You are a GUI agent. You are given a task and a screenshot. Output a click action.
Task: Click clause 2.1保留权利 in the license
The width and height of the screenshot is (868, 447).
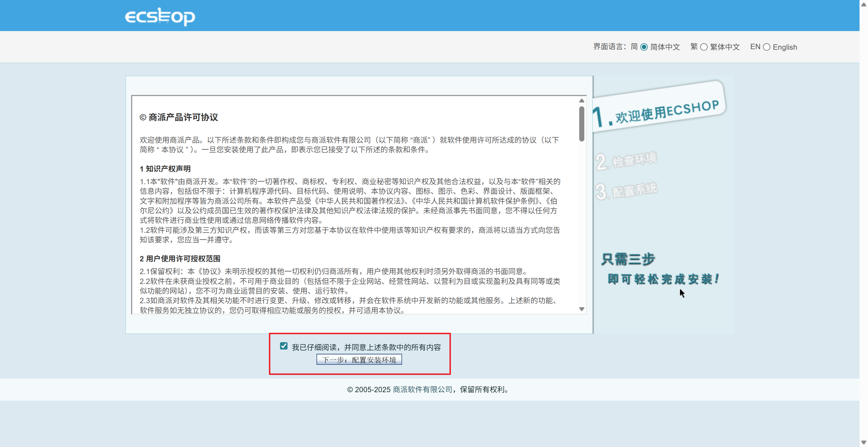pyautogui.click(x=334, y=272)
